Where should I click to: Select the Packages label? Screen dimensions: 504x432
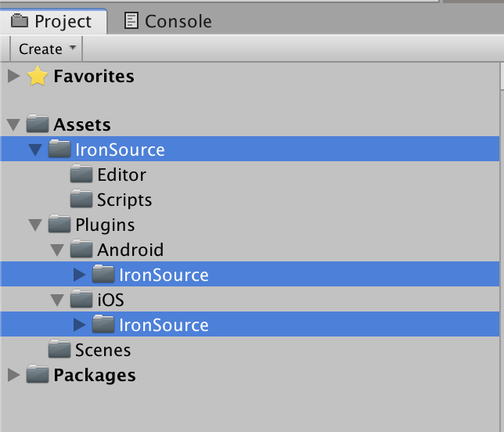(x=95, y=376)
